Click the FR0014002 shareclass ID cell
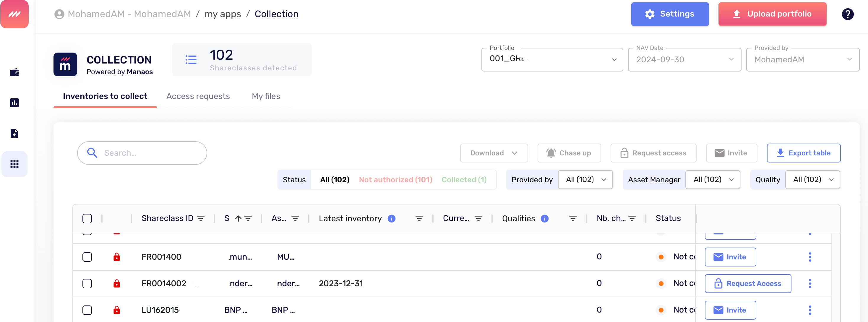868x322 pixels. click(164, 284)
